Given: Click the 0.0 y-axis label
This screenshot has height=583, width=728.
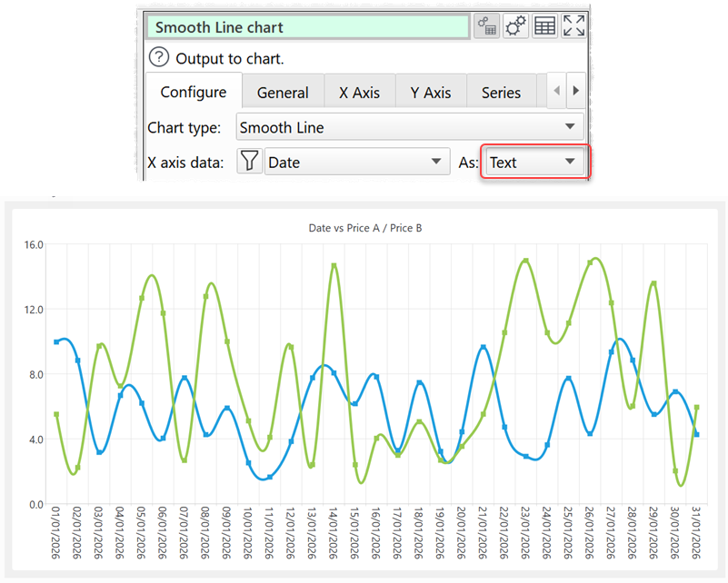Looking at the screenshot, I should coord(36,504).
